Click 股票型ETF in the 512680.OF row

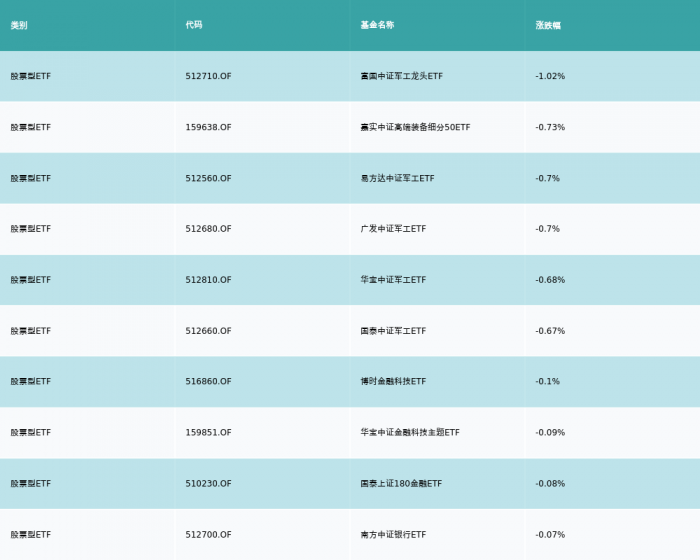[31, 229]
